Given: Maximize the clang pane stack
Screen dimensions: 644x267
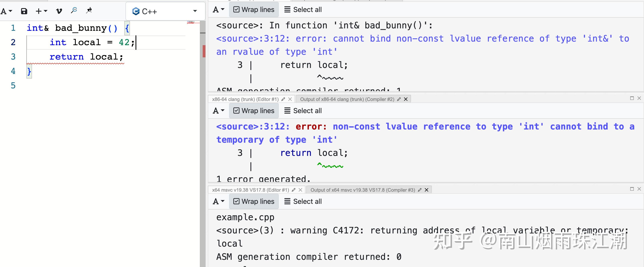Looking at the screenshot, I should (x=632, y=98).
